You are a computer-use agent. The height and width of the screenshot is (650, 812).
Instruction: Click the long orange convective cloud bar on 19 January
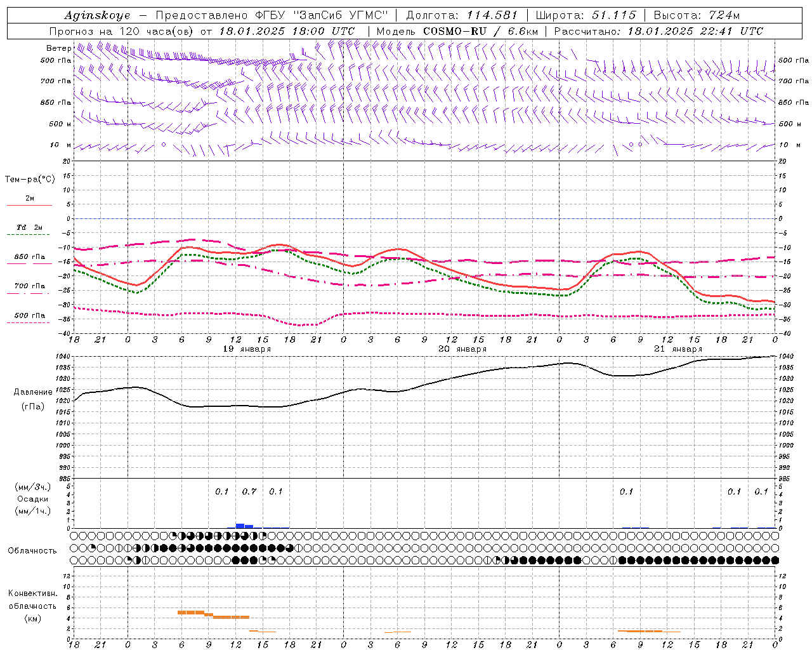coord(213,614)
